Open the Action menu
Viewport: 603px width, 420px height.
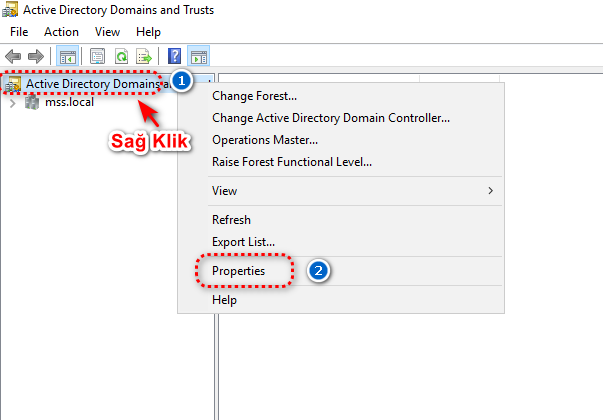(x=62, y=32)
